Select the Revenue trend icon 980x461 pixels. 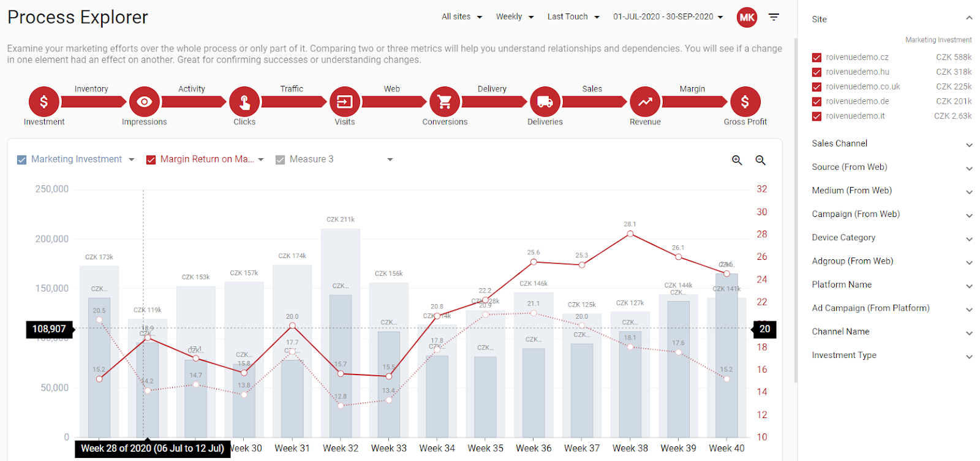(645, 102)
